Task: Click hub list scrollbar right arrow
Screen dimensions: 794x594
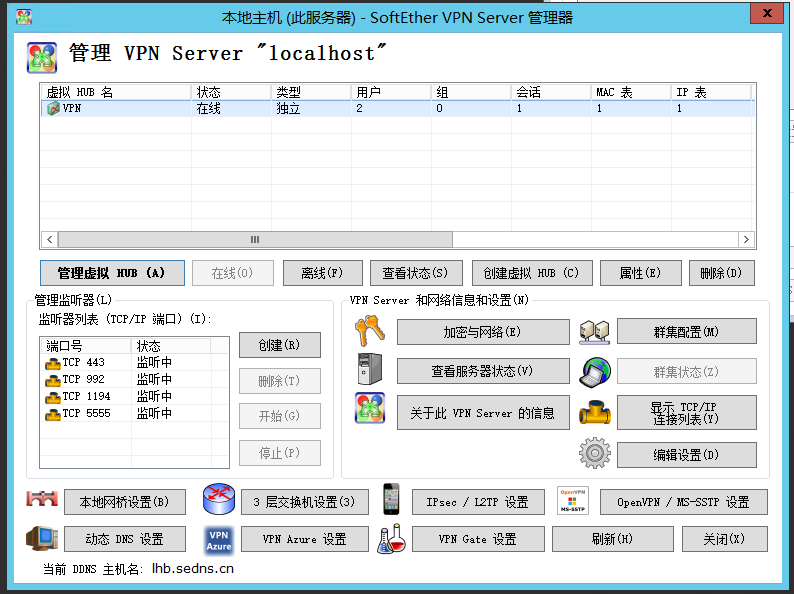Action: coord(746,240)
